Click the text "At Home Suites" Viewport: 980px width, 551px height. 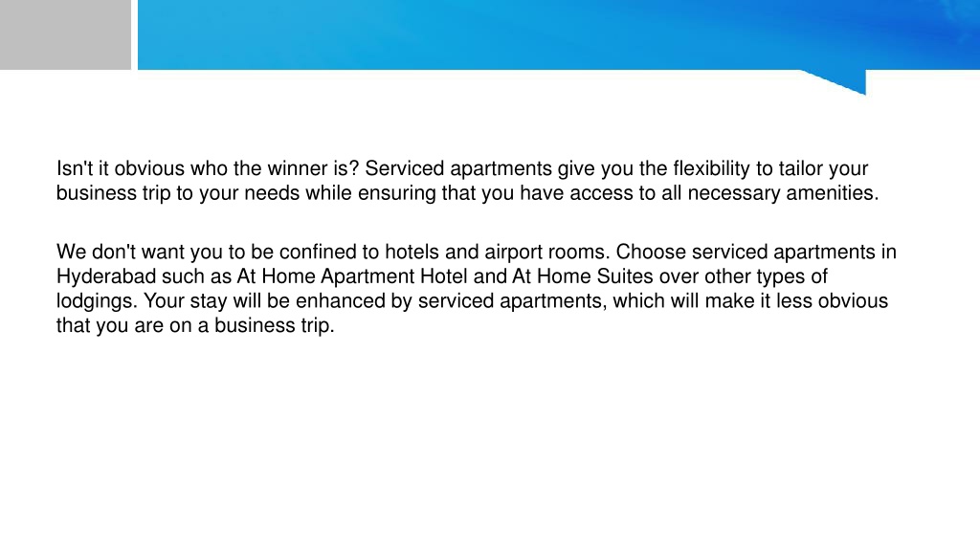coord(582,276)
